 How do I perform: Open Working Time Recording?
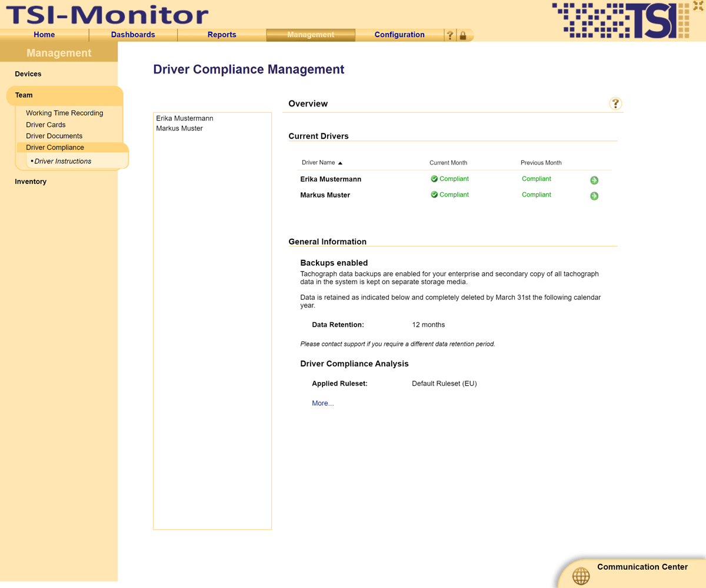tap(65, 113)
